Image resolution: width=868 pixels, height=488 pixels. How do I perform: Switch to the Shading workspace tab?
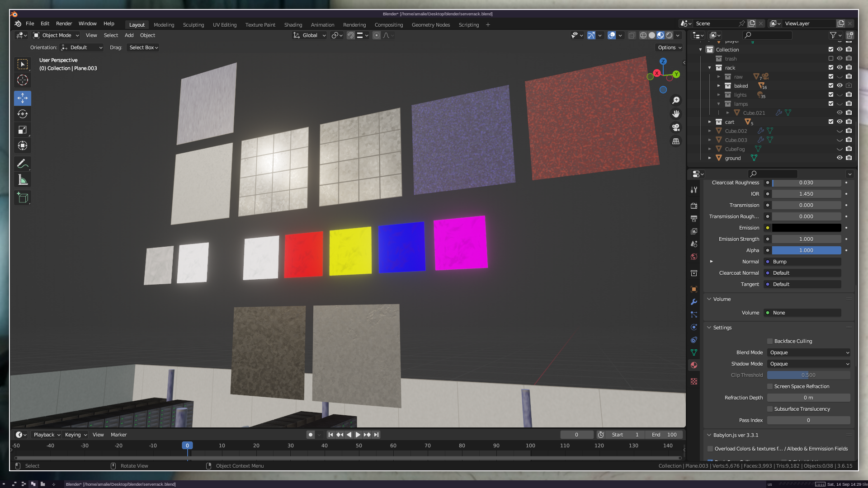click(x=293, y=25)
